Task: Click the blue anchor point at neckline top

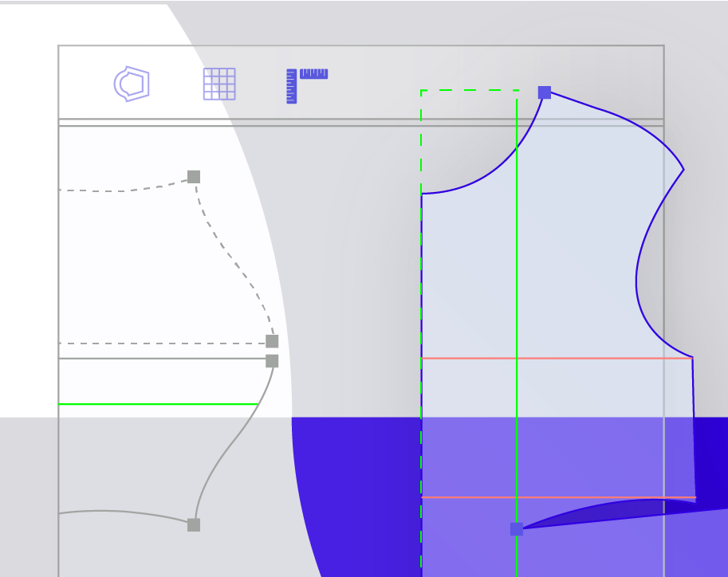Action: (545, 92)
